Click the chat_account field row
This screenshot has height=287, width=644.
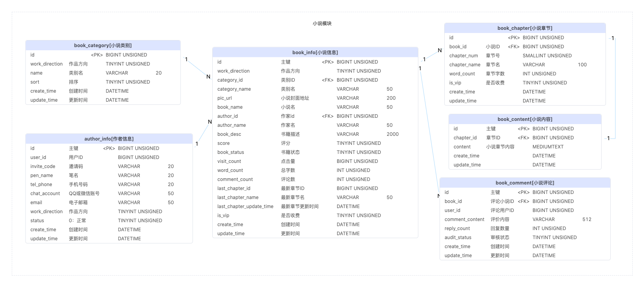coord(109,194)
